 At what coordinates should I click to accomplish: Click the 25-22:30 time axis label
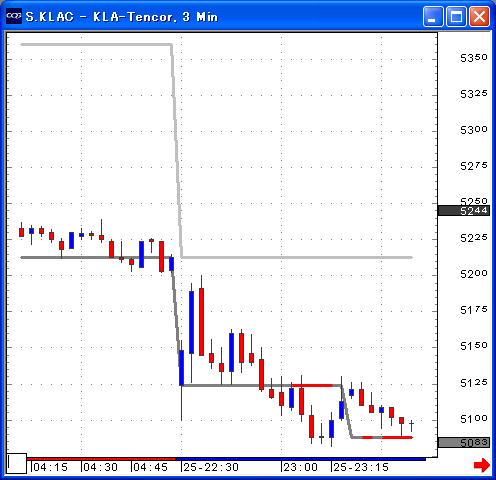211,467
